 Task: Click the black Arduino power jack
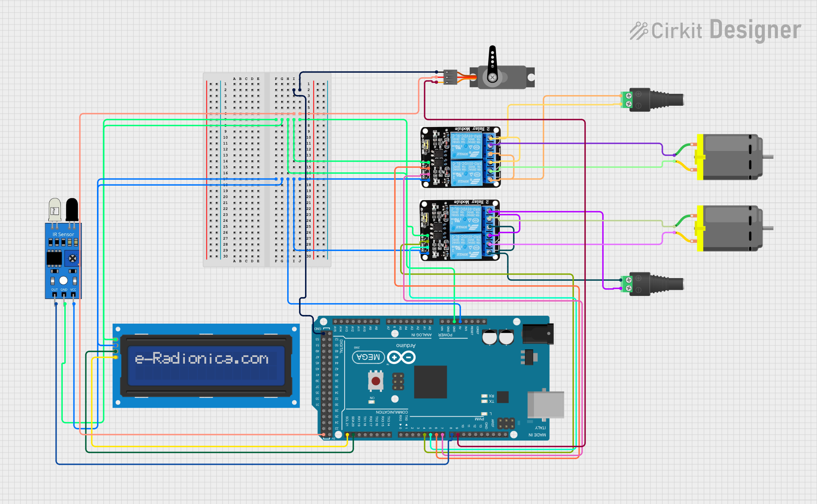click(538, 334)
